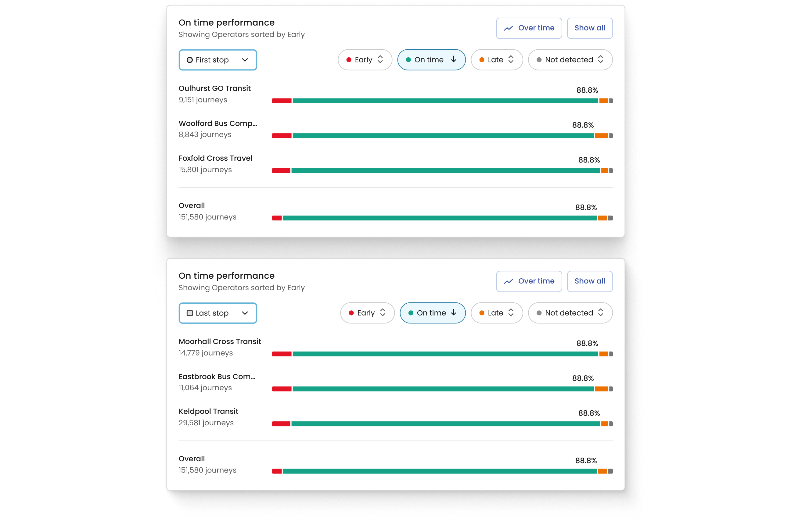
Task: Click the trend line icon in the top card
Action: [x=508, y=28]
